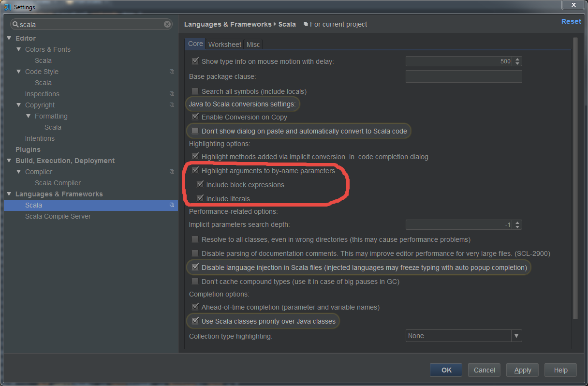
Task: Click the settings panel vertical scrollbar
Action: coord(575,178)
